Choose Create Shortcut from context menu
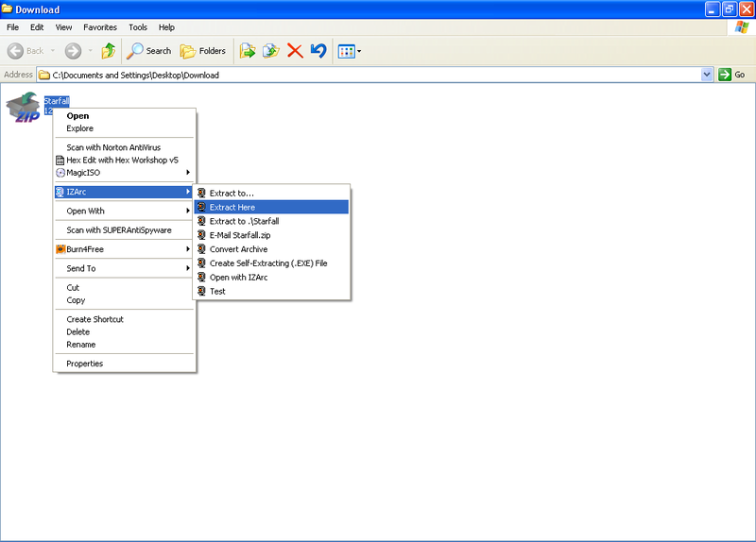This screenshot has width=756, height=542. (x=125, y=319)
